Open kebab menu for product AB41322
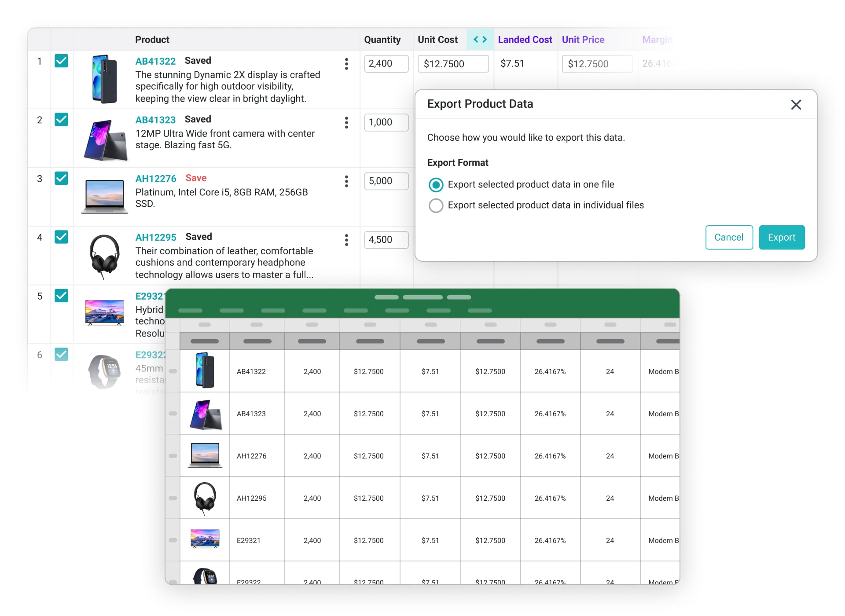Image resolution: width=845 pixels, height=616 pixels. coord(346,64)
